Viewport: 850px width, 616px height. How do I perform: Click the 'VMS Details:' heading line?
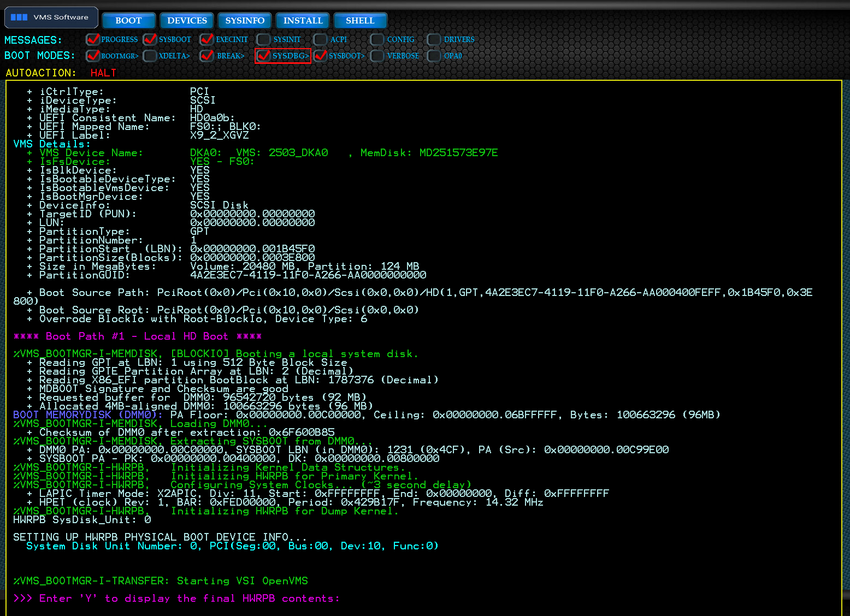52,144
